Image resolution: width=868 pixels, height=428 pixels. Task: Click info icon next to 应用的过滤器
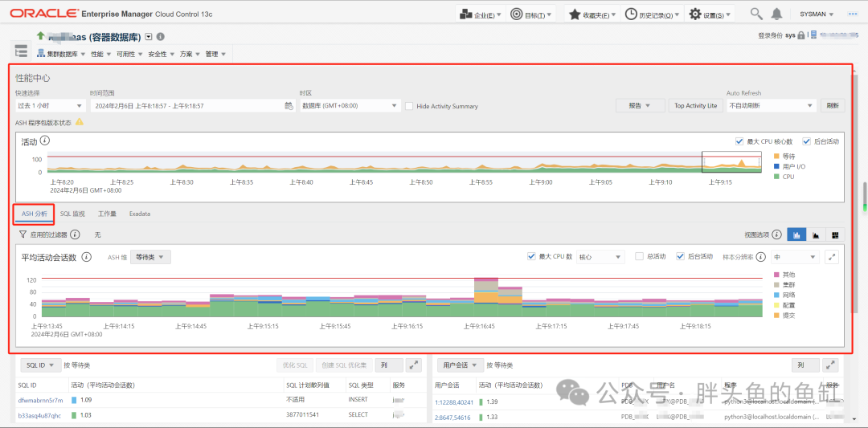click(75, 234)
